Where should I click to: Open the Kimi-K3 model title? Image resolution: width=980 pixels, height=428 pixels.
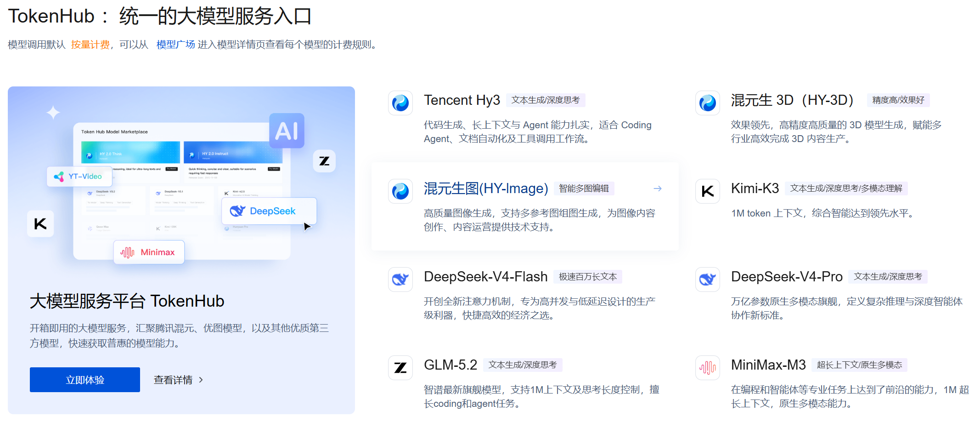click(755, 188)
